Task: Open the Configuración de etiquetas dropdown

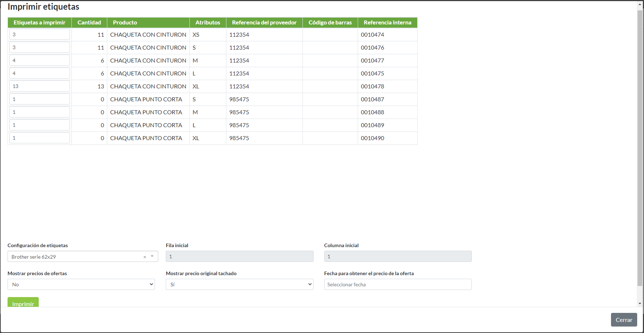Action: coord(152,256)
